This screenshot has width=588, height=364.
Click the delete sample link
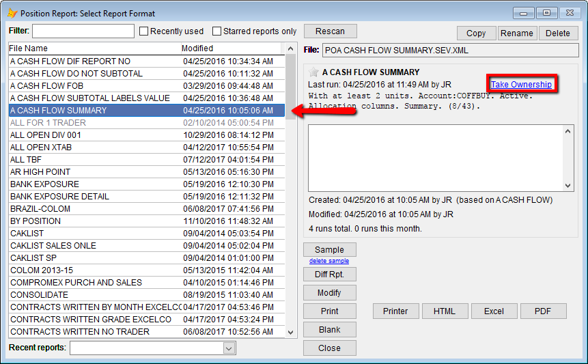tap(329, 260)
